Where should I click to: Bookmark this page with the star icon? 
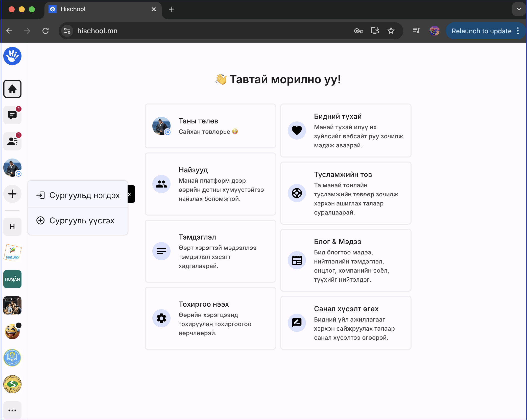tap(391, 31)
